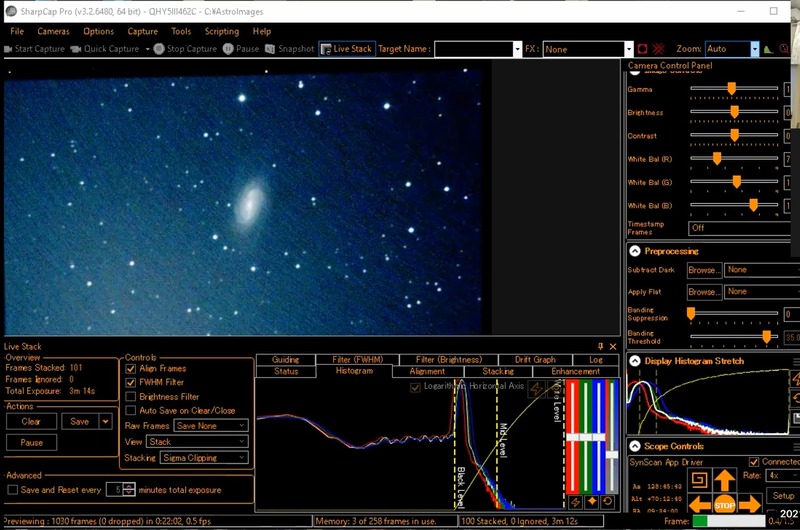
Task: Switch to the Filter (Brightness) tab
Action: (x=448, y=360)
